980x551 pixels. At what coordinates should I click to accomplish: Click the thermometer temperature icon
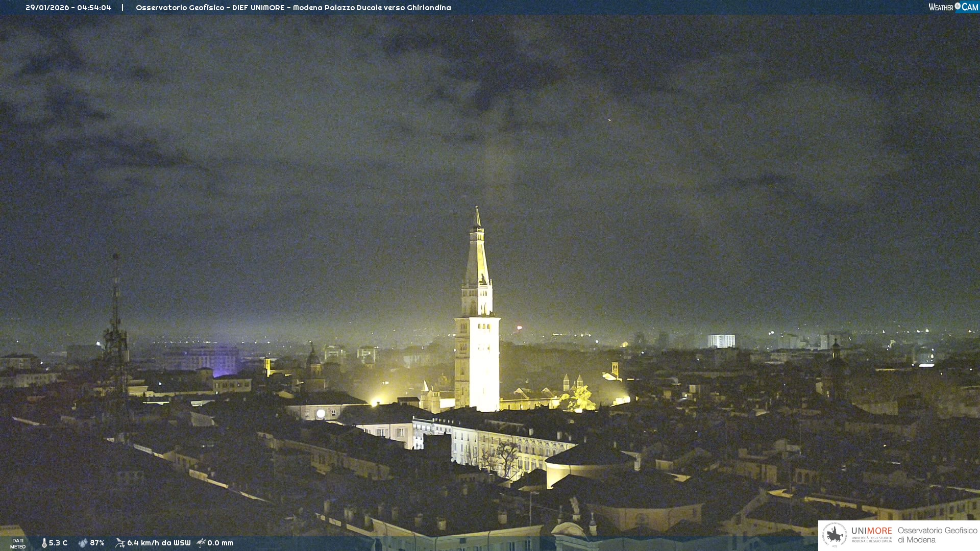(44, 543)
